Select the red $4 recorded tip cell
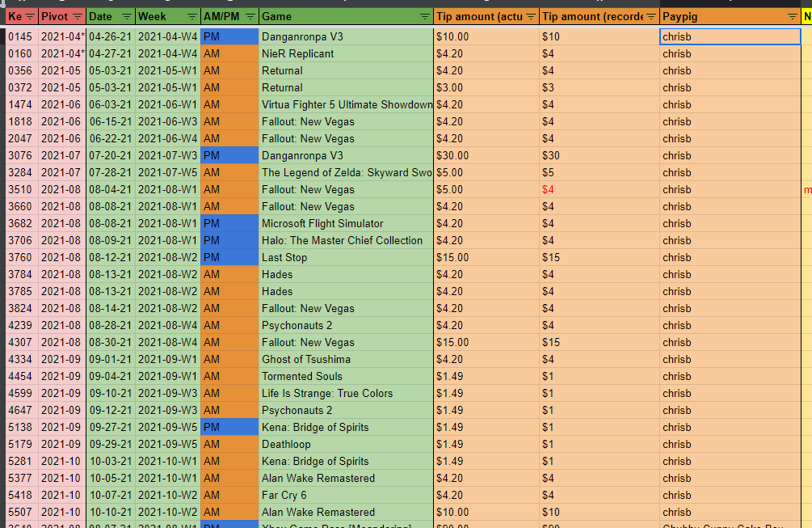812x528 pixels. [x=600, y=190]
